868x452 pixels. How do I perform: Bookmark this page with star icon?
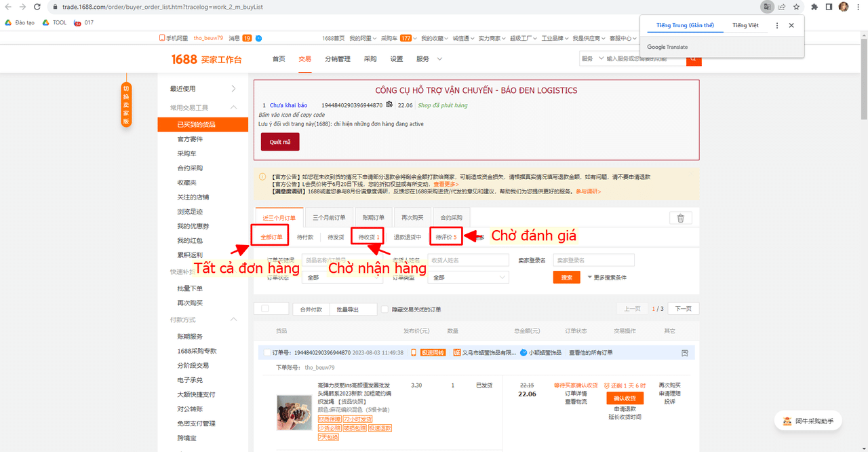(796, 7)
